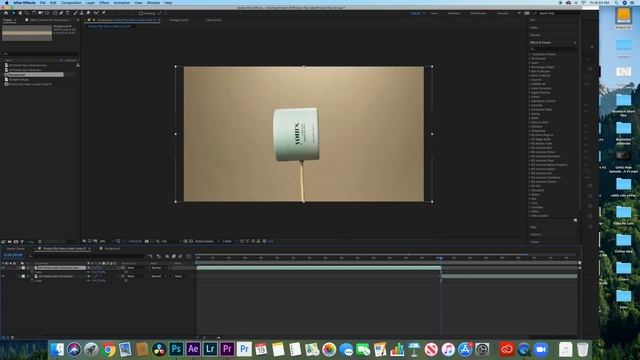The height and width of the screenshot is (360, 640).
Task: Select the Pen tool
Action: coord(61,13)
